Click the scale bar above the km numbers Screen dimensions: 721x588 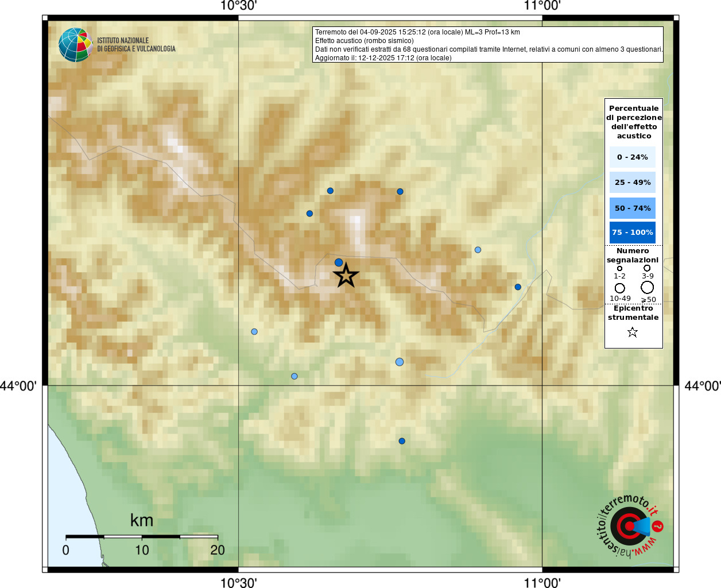click(142, 537)
